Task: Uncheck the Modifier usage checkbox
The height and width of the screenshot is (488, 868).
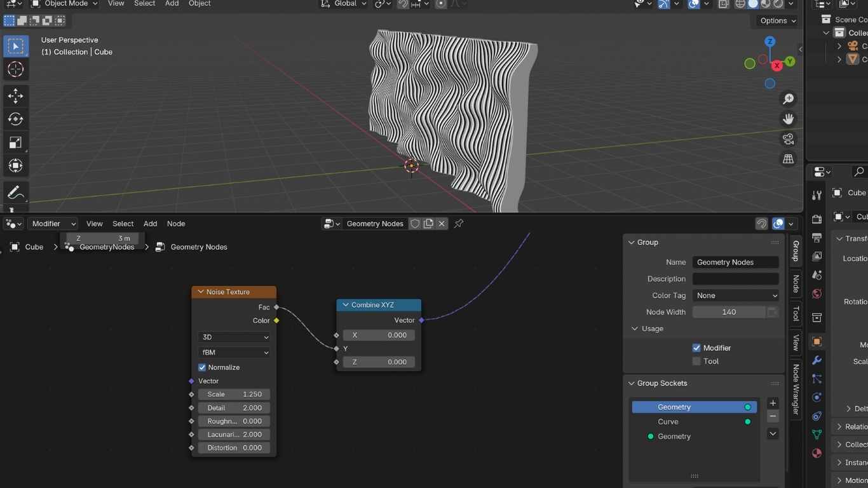Action: click(696, 348)
